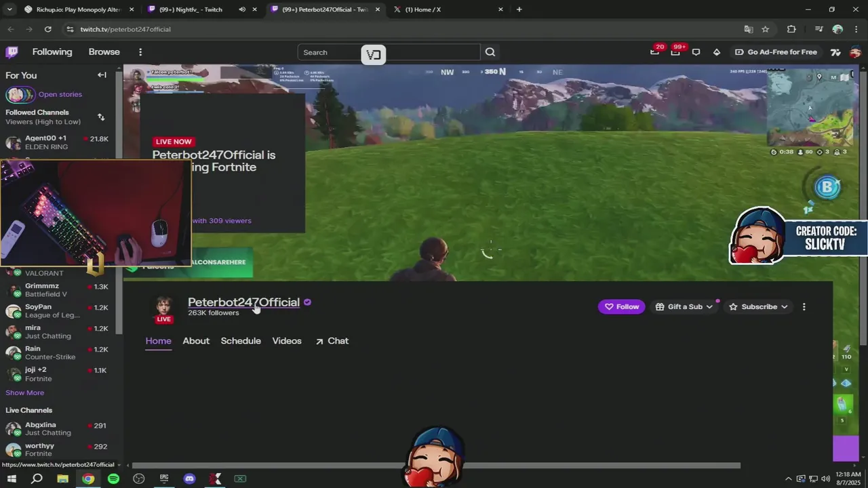Screen dimensions: 868x488
Task: Open Abqxiina Just Chatting live channel
Action: (x=58, y=429)
